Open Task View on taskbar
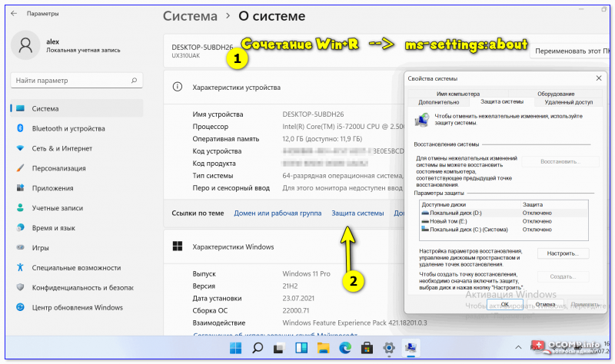The width and height of the screenshot is (615, 364). [x=279, y=348]
